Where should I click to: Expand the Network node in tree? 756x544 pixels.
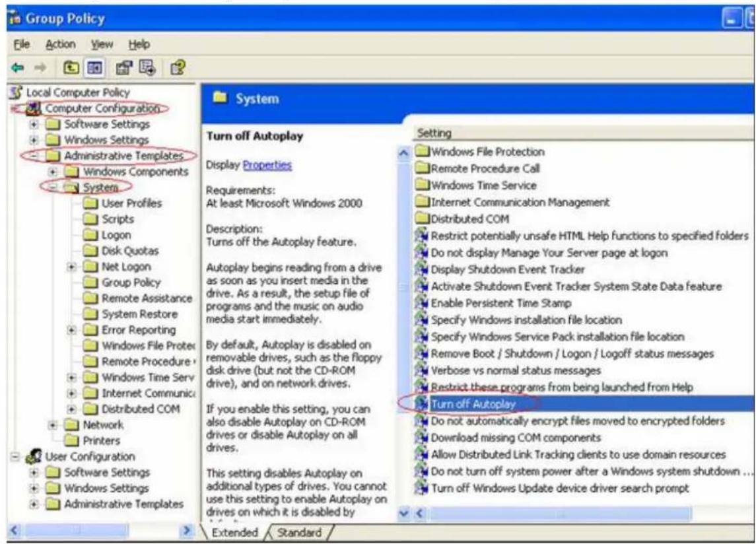point(53,425)
